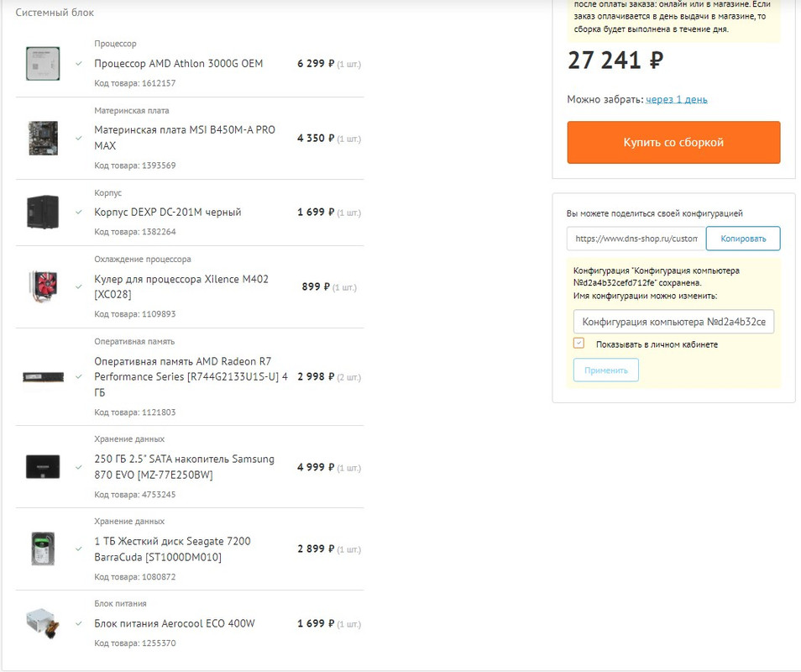Image resolution: width=801 pixels, height=672 pixels.
Task: Open Кулер для процессора Xilence M402 link
Action: point(181,286)
